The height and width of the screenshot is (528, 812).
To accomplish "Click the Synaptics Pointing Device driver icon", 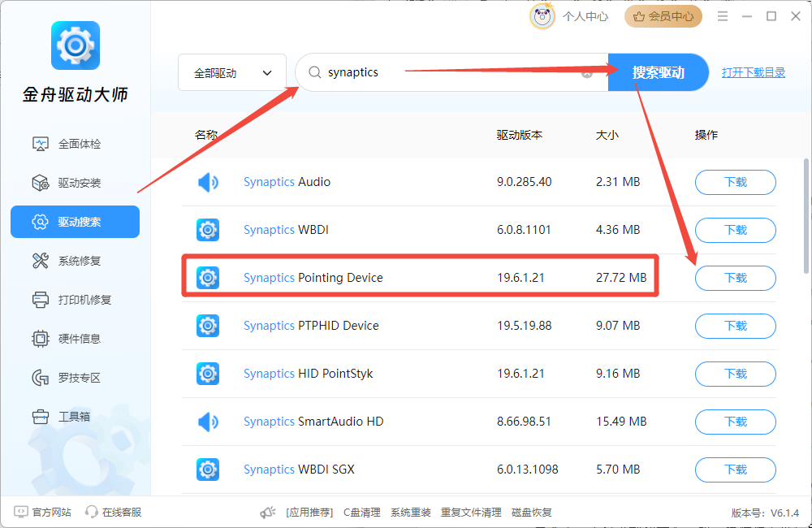I will [x=208, y=278].
